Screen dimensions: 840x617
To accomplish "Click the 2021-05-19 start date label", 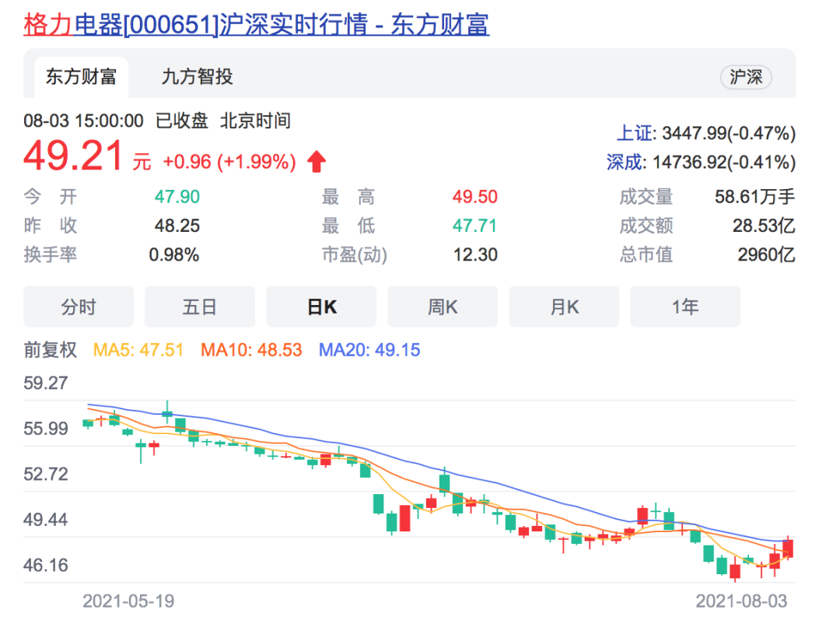I will 128,601.
